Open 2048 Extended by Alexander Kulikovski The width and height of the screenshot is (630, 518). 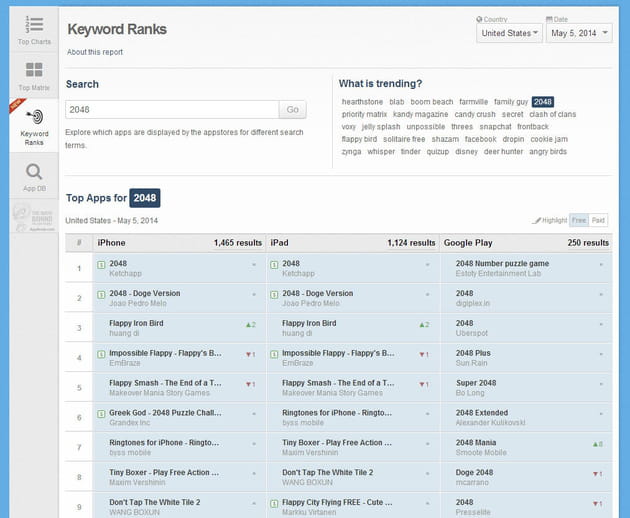pos(482,413)
